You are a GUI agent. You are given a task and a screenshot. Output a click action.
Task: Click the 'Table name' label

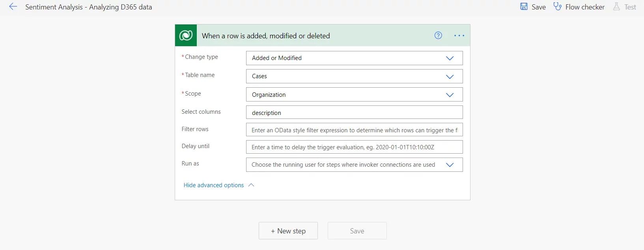[200, 75]
